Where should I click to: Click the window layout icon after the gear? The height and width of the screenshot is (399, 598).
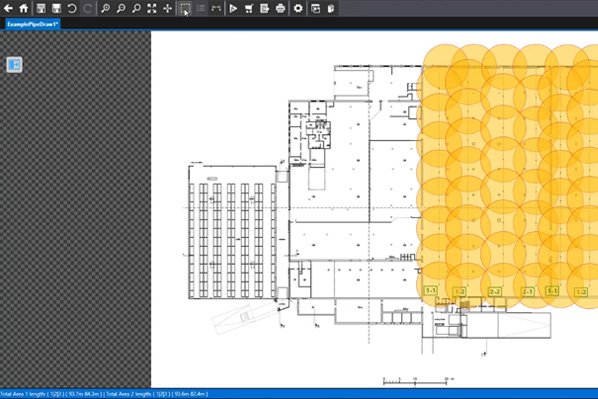pos(315,8)
